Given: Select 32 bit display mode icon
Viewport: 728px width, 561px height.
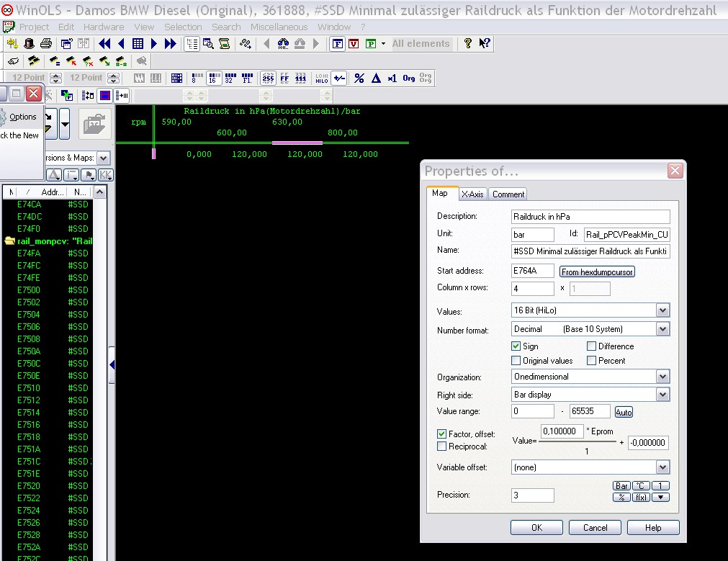Looking at the screenshot, I should 230,78.
